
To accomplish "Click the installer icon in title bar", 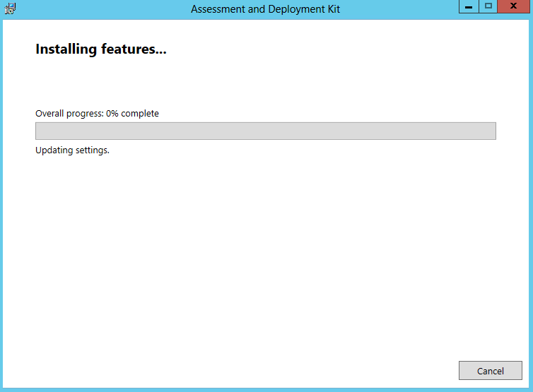I will [10, 8].
